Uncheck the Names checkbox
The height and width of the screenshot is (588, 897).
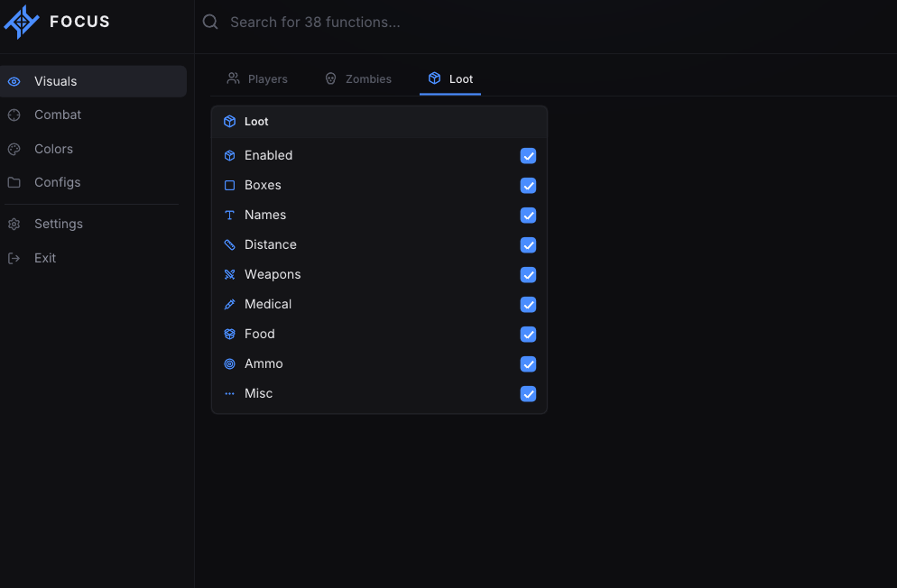(528, 215)
